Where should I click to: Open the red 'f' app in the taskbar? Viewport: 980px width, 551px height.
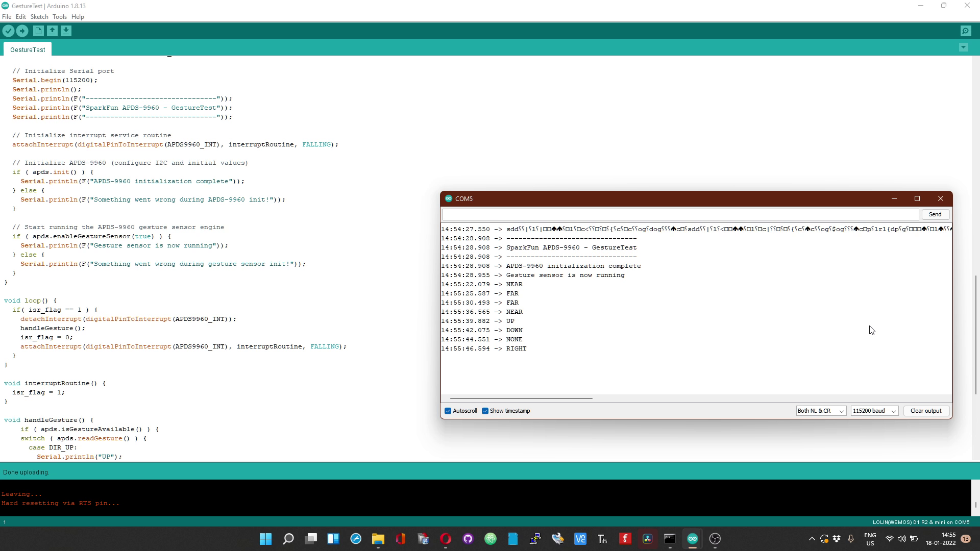[x=625, y=539]
